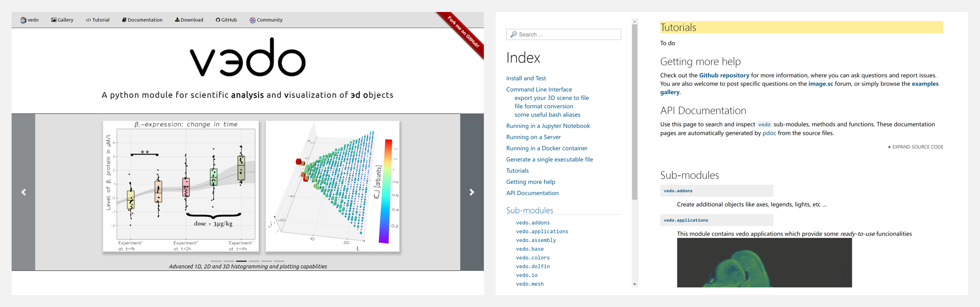Click the vedo applications preview image

[x=764, y=263]
